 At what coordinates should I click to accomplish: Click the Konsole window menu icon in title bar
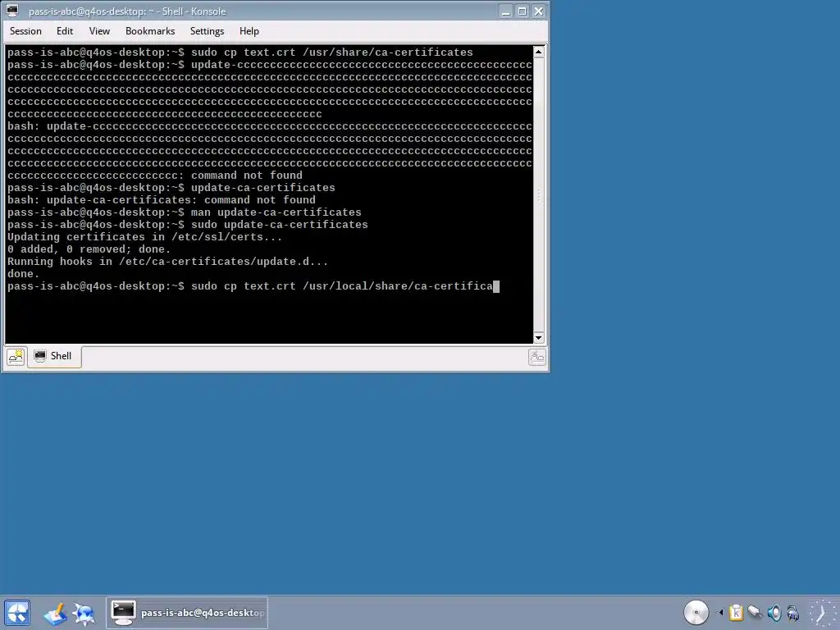point(12,11)
